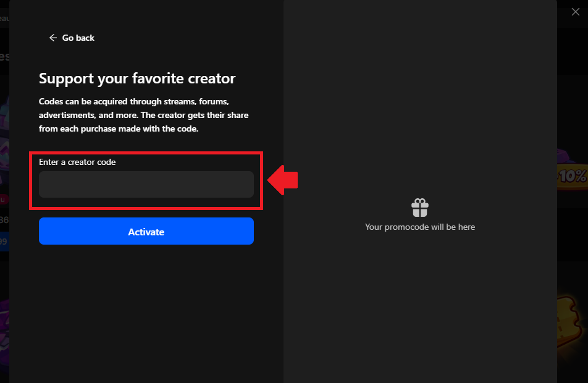
Task: Click the red arrow pointing at the input
Action: (x=283, y=180)
